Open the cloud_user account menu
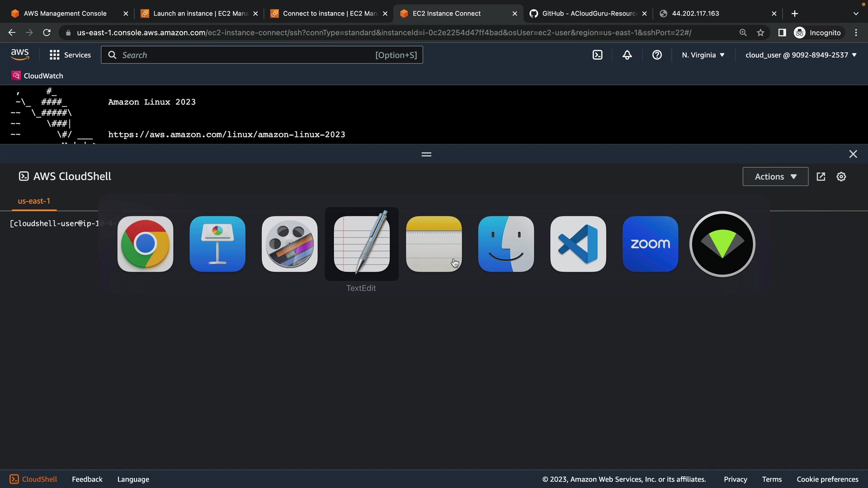 (801, 55)
